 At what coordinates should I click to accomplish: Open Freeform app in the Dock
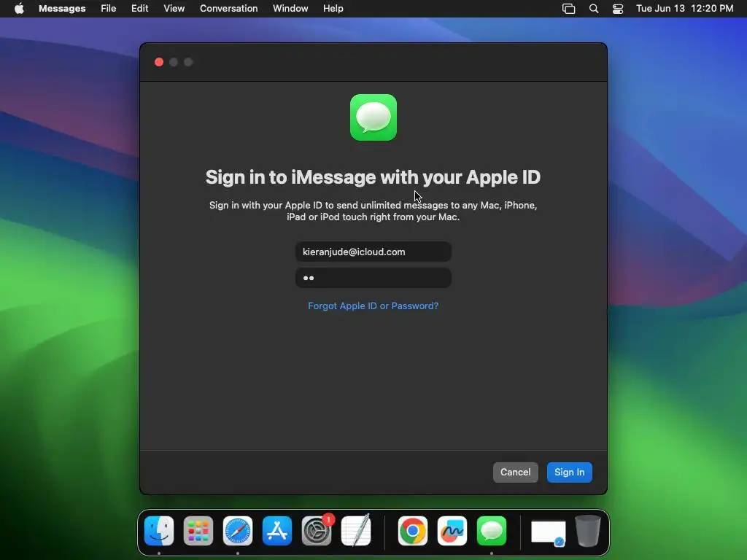tap(452, 531)
